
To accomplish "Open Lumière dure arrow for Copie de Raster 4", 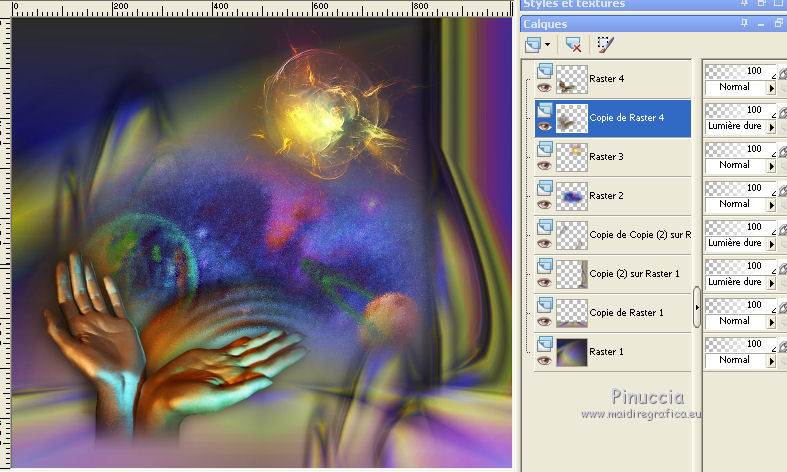I will 771,128.
